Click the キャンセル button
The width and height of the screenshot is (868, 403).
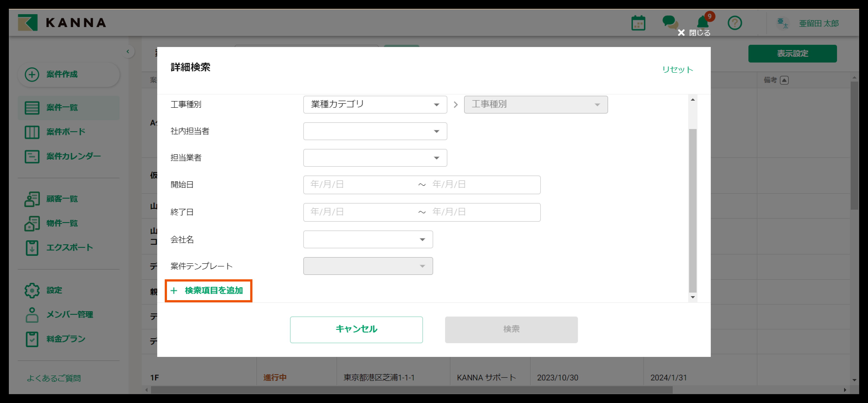pyautogui.click(x=356, y=329)
